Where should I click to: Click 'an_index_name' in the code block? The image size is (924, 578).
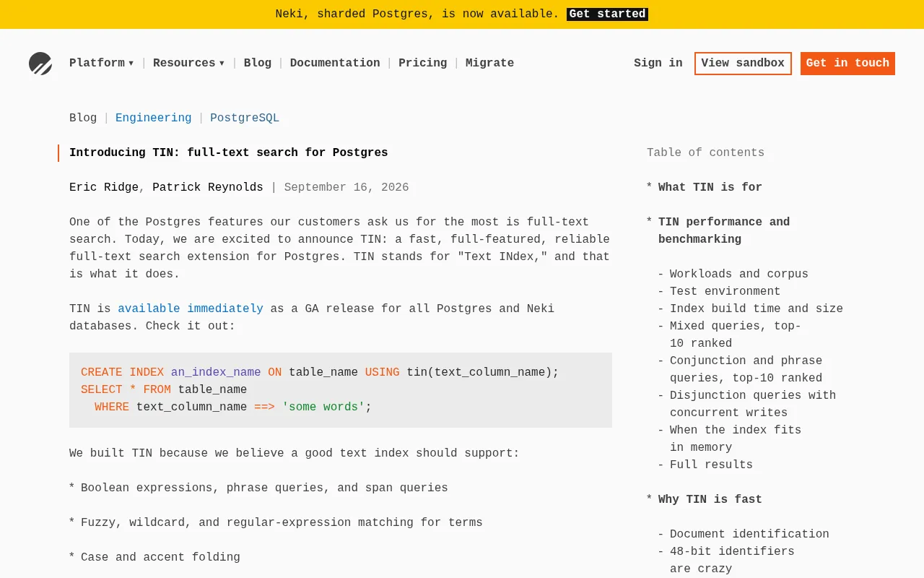point(216,372)
